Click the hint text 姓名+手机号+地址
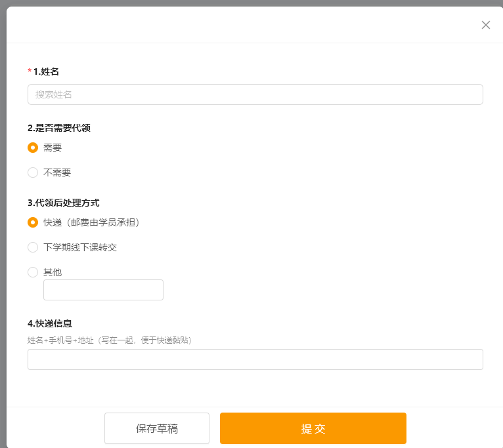Viewport: 503px width, 448px height. [x=60, y=340]
